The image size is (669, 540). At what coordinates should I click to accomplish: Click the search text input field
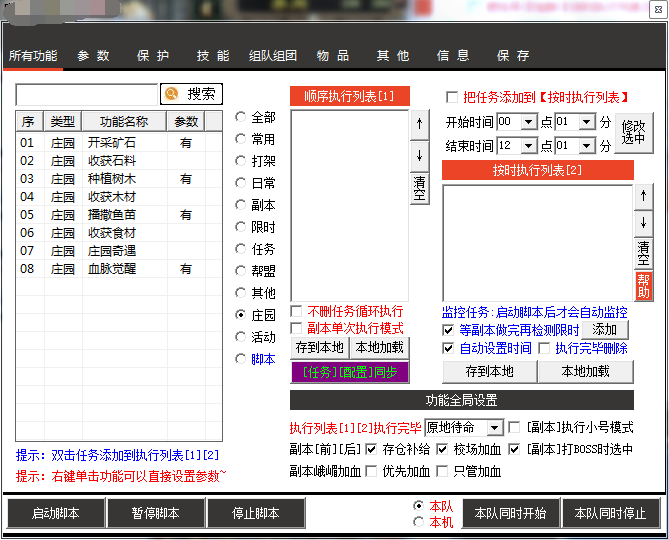(87, 94)
